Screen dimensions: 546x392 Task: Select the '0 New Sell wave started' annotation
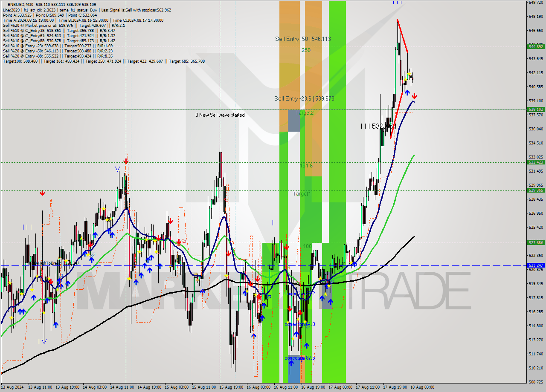(x=220, y=115)
